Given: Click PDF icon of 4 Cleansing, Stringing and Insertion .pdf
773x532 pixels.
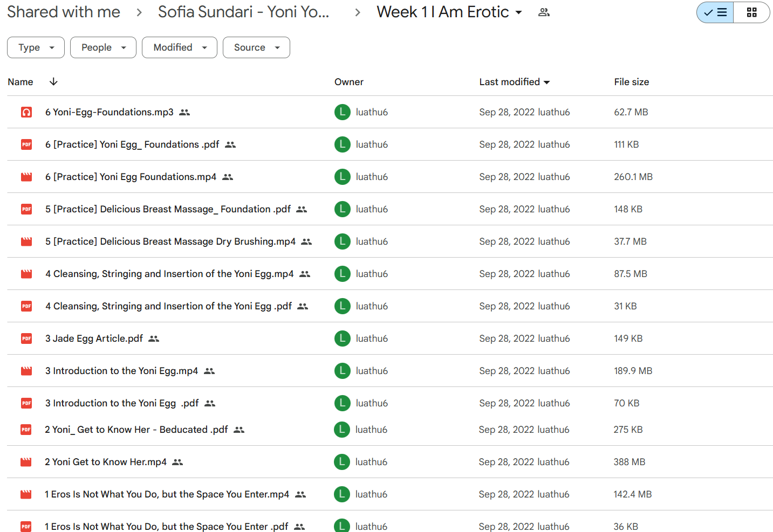Looking at the screenshot, I should click(x=26, y=306).
